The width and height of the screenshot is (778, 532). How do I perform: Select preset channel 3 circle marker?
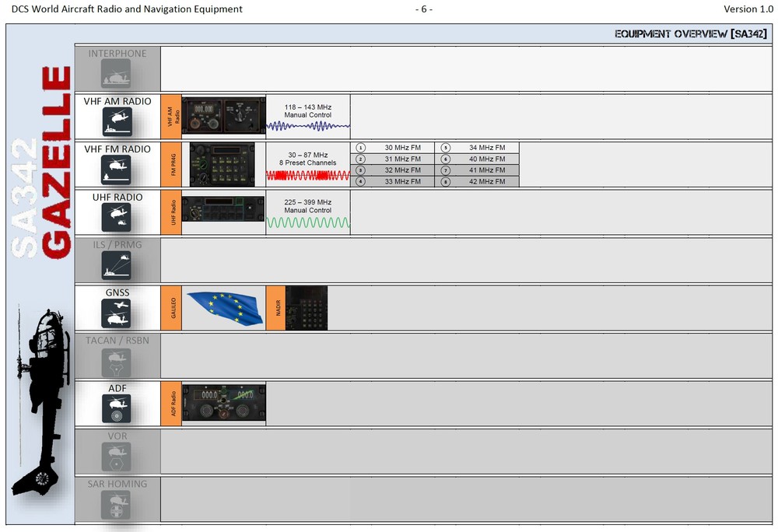[361, 170]
